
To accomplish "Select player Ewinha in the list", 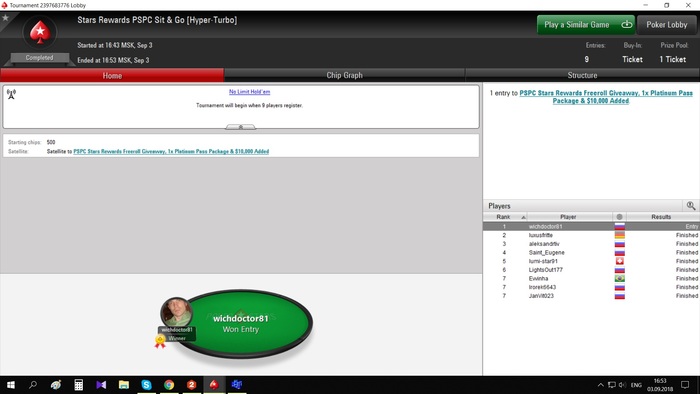I will click(x=591, y=278).
